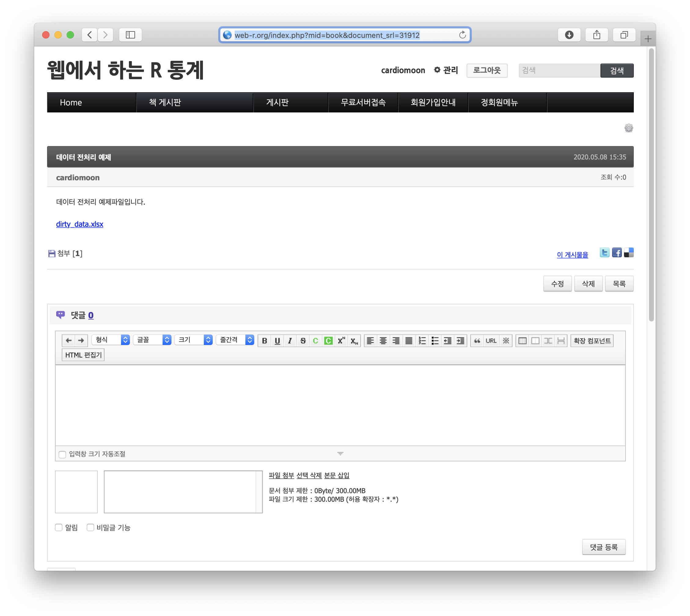Click the site 검색 input field

[x=559, y=70]
